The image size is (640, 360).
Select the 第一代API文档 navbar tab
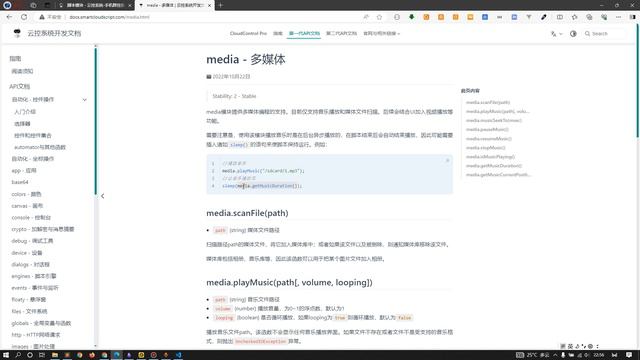click(304, 33)
